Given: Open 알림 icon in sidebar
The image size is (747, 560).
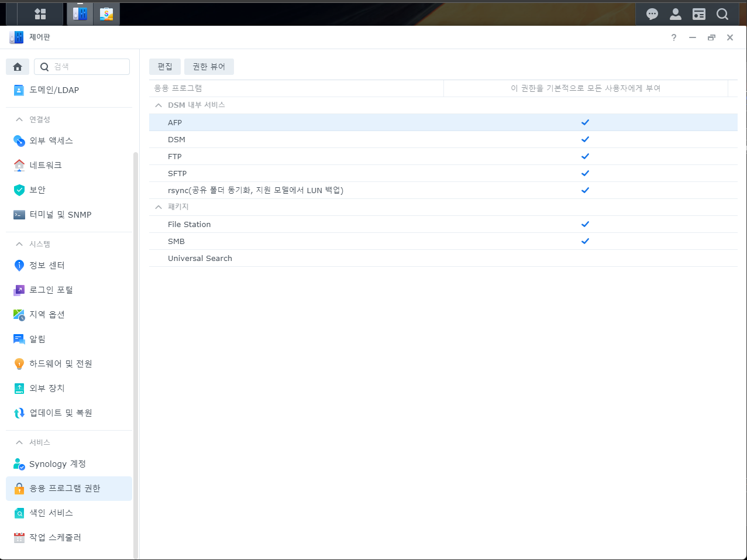Looking at the screenshot, I should [x=19, y=339].
